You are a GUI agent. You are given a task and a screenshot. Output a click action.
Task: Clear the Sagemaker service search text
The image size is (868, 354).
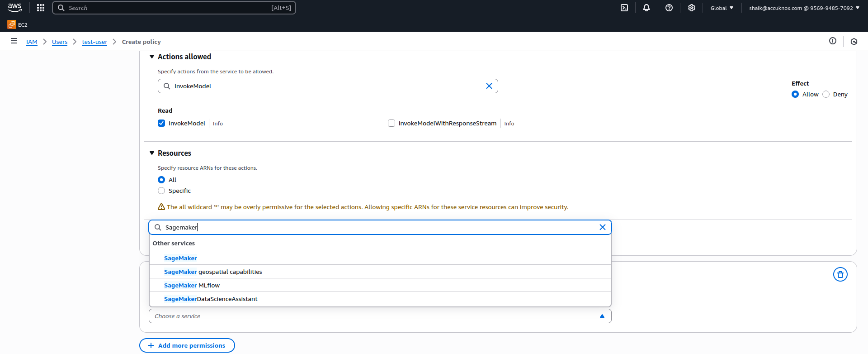(x=602, y=227)
